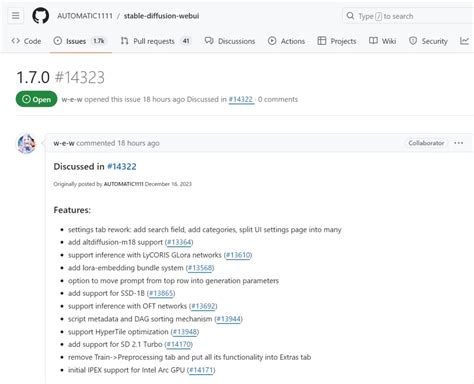This screenshot has height=384, width=474.
Task: Click the AUTOMATIC1111 owner link
Action: point(85,16)
